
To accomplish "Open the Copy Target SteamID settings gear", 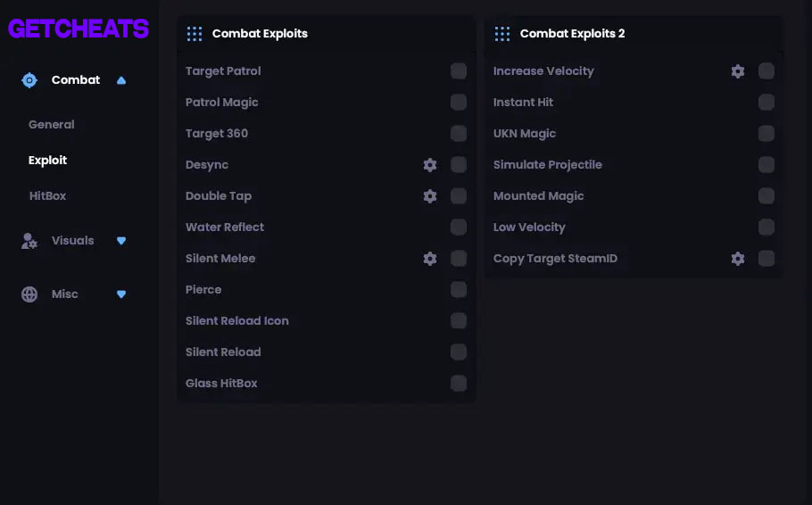I will tap(737, 259).
